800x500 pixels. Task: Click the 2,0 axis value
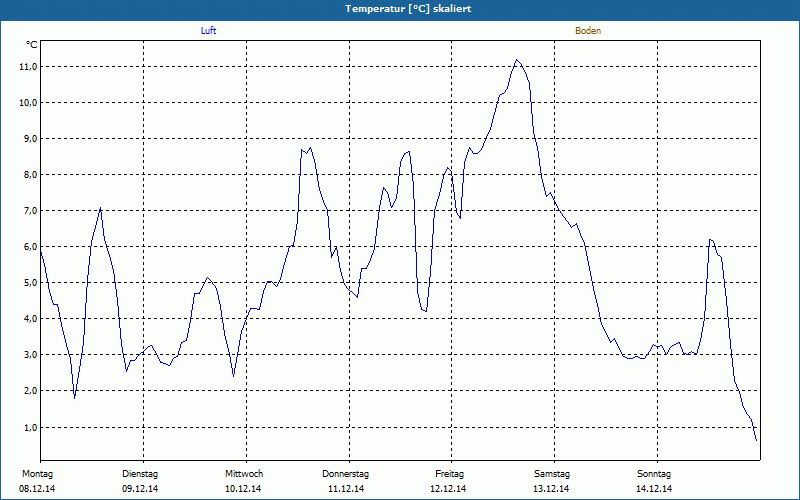coord(30,390)
